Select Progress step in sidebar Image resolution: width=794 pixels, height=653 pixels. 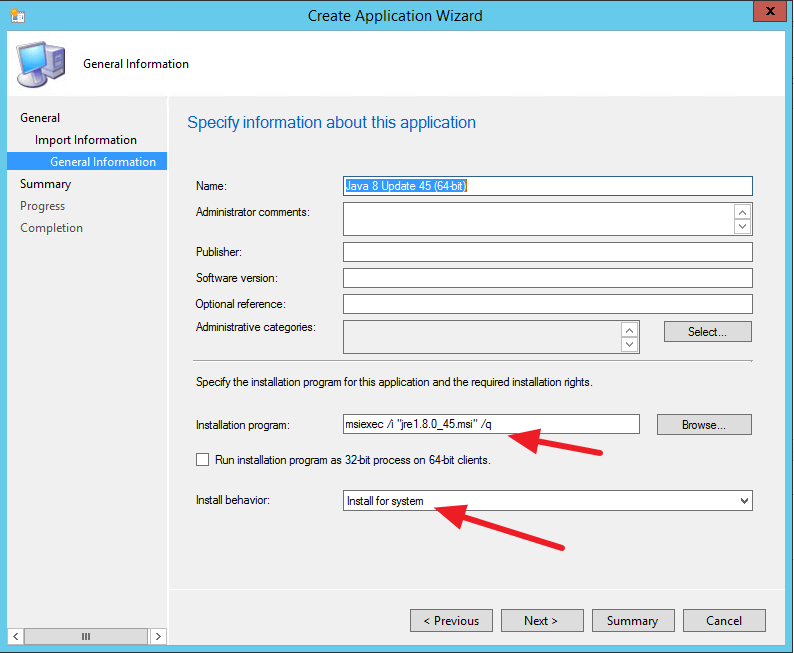pyautogui.click(x=43, y=206)
